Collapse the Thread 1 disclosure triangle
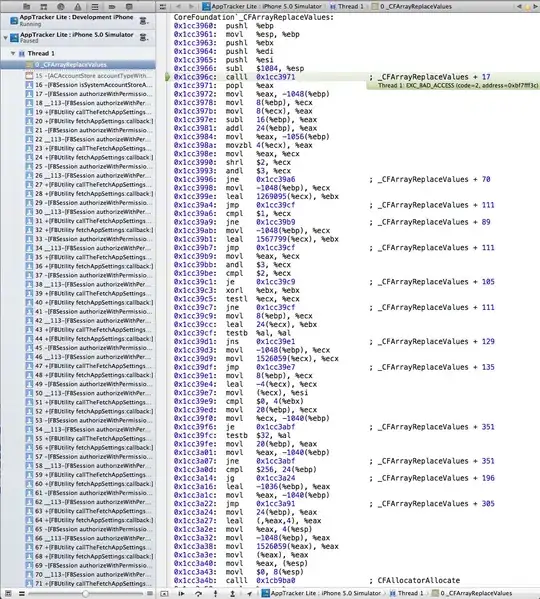The height and width of the screenshot is (599, 540). coord(13,53)
